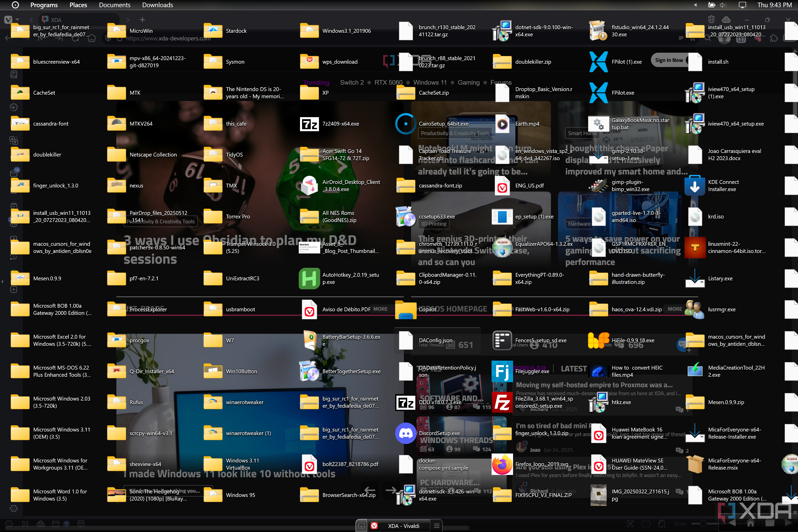Open the FileZilla setup exe icon
798x532 pixels.
tap(502, 402)
